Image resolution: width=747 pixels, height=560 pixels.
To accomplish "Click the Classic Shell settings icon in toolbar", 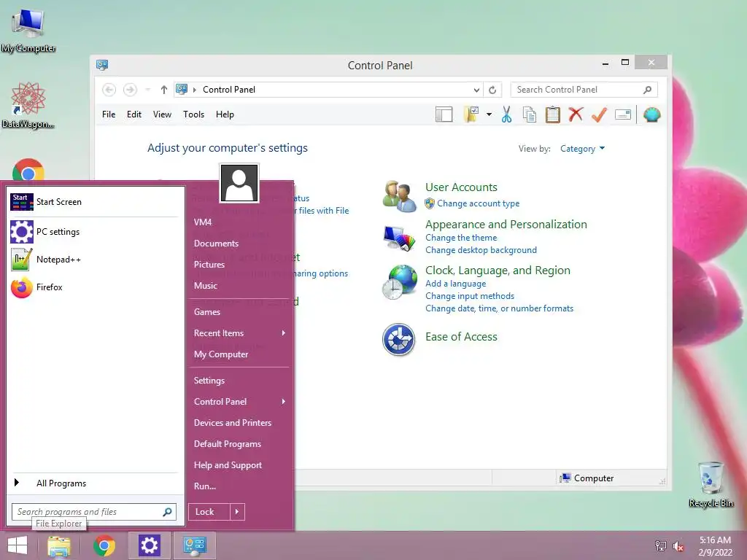I will tap(651, 114).
